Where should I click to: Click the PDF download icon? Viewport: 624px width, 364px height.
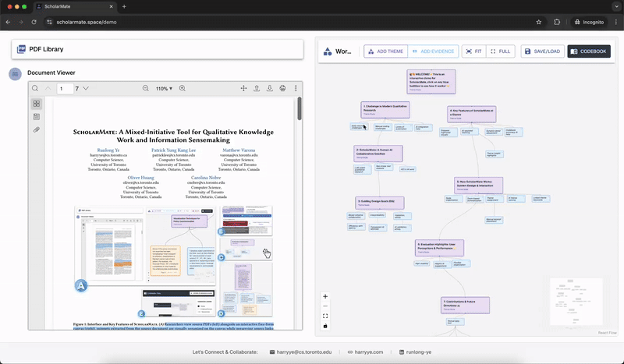pos(270,89)
